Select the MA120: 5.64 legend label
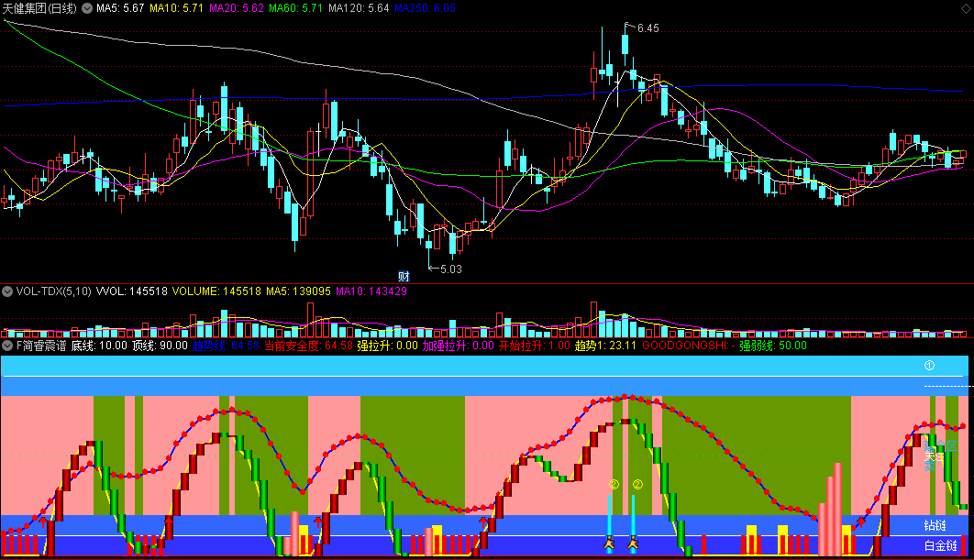 click(359, 8)
